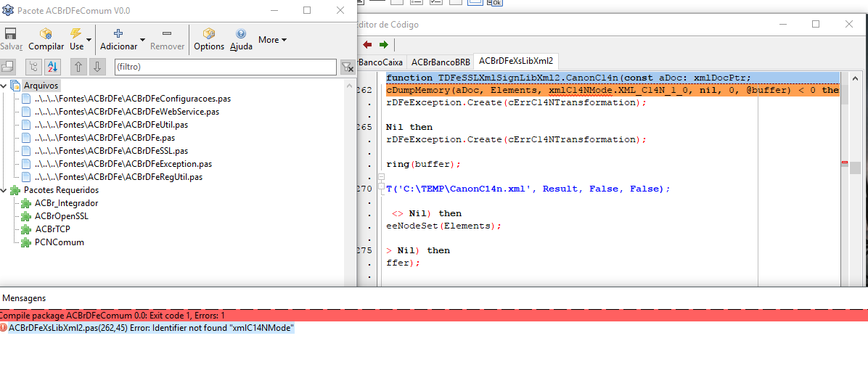This screenshot has width=868, height=378.
Task: Select Pacotes Requeridos node label
Action: 62,190
